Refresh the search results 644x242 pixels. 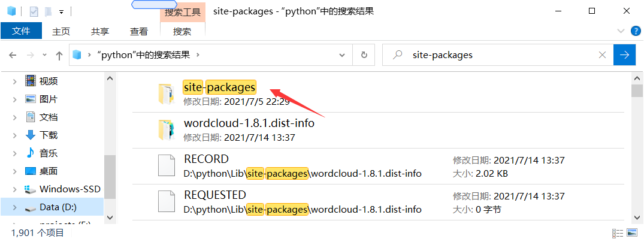click(x=364, y=55)
